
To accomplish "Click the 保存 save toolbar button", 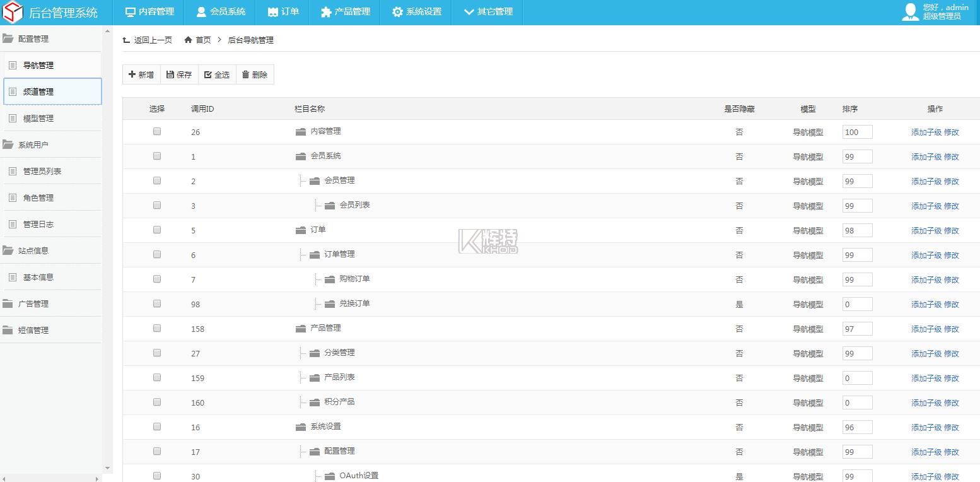I will point(179,74).
